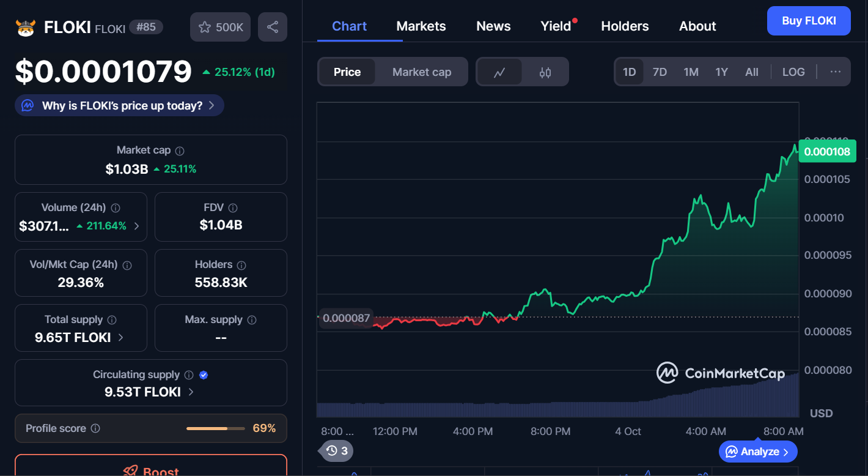868x476 pixels.
Task: Toggle LOG scale on chart
Action: pos(793,72)
